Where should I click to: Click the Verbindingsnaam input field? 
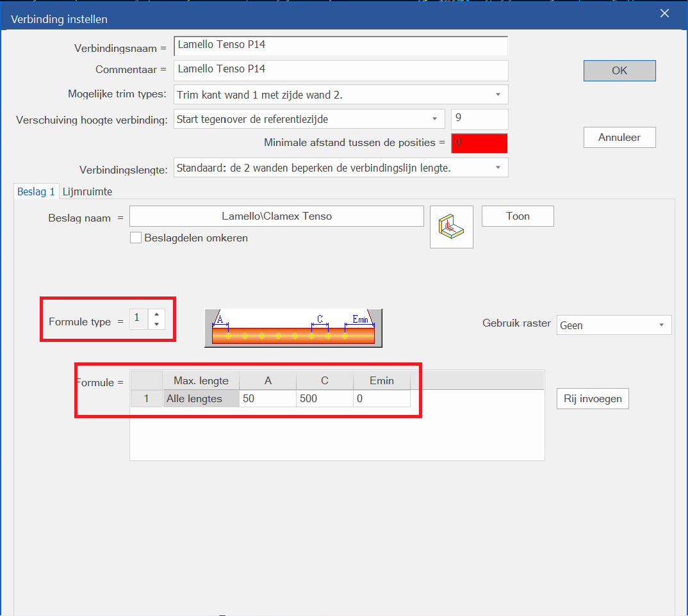coord(341,46)
